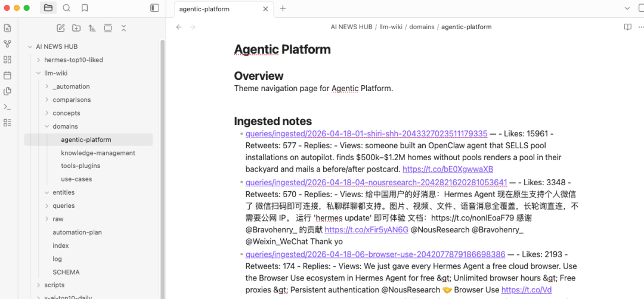The width and height of the screenshot is (644, 299).
Task: Open the use-cases note
Action: click(76, 179)
